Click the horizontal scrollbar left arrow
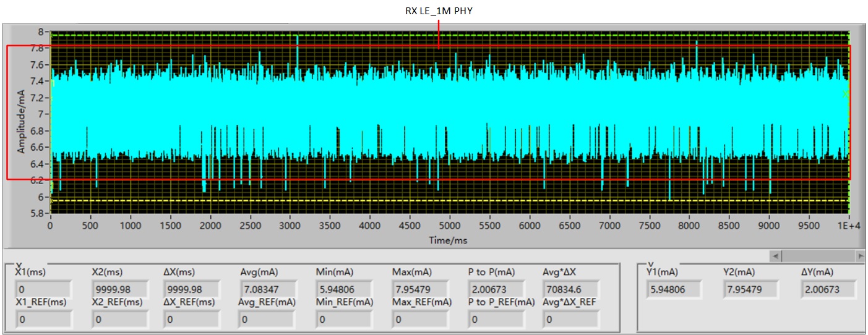This screenshot has height=335, width=868. [x=776, y=255]
